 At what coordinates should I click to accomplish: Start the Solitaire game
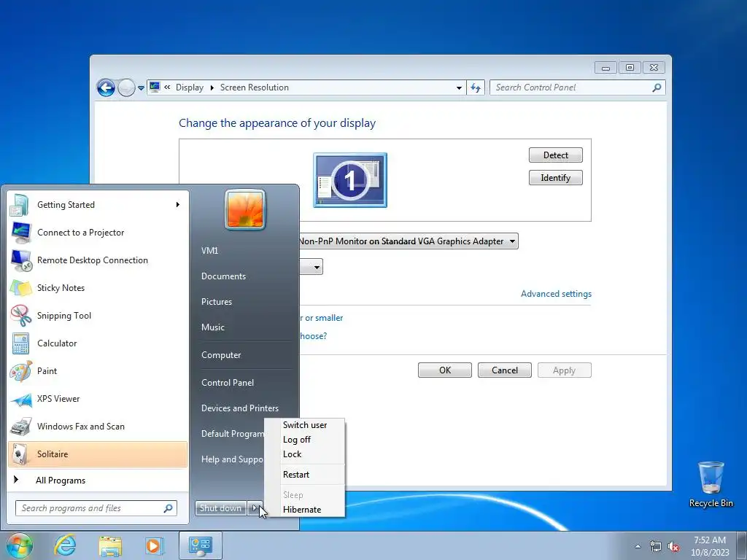pyautogui.click(x=97, y=454)
